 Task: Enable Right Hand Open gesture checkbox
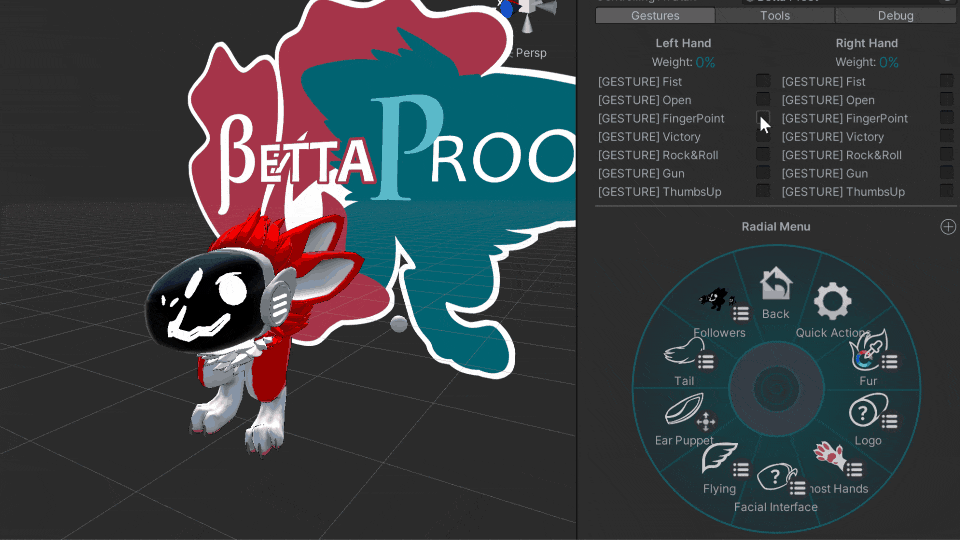point(947,99)
